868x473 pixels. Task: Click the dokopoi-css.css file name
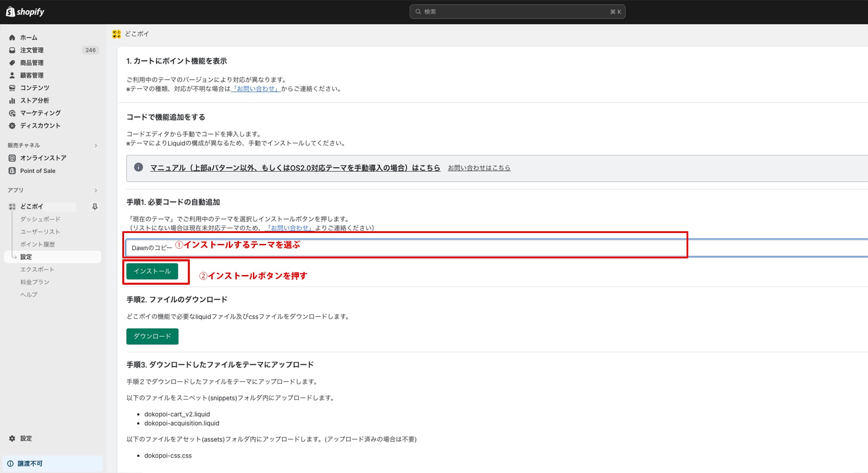[168, 456]
